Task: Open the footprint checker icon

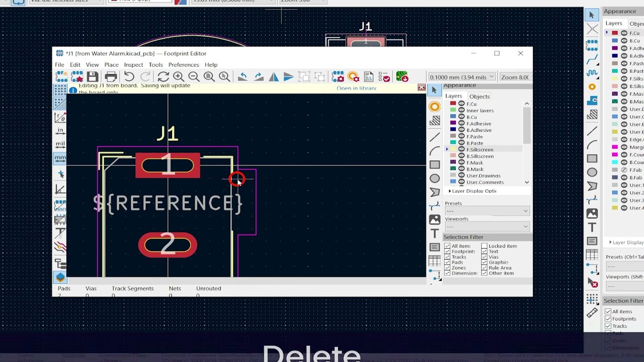Action: click(384, 76)
